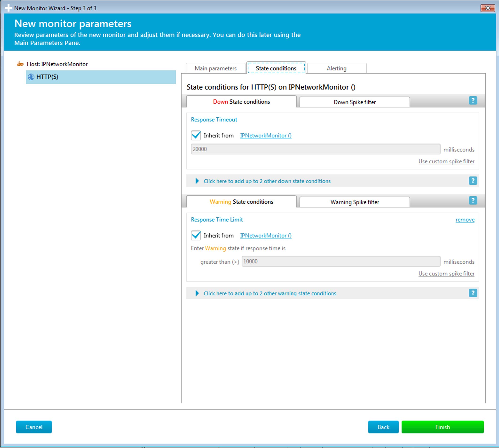Click the help icon beside Warning Spike filter
This screenshot has width=499, height=448.
click(x=473, y=201)
